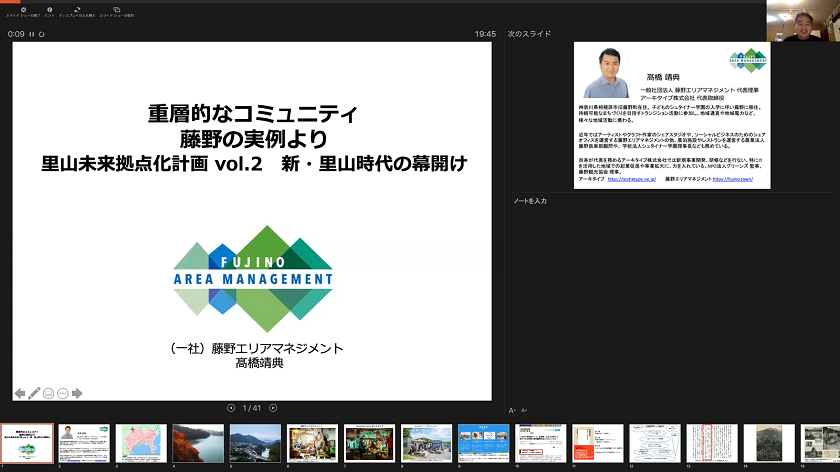The height and width of the screenshot is (472, 840).
Task: Click the next slide preview with speaker profile
Action: pos(672,115)
